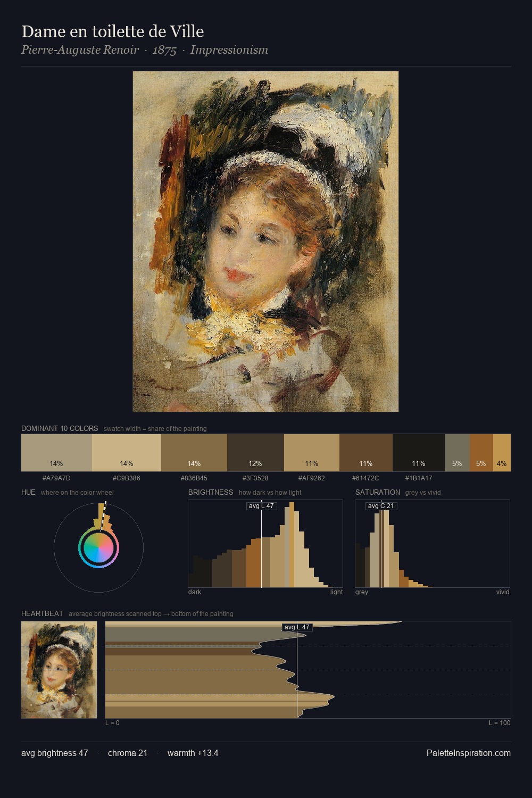Click the 'light' brightness axis label
The width and height of the screenshot is (532, 798).
(x=337, y=592)
